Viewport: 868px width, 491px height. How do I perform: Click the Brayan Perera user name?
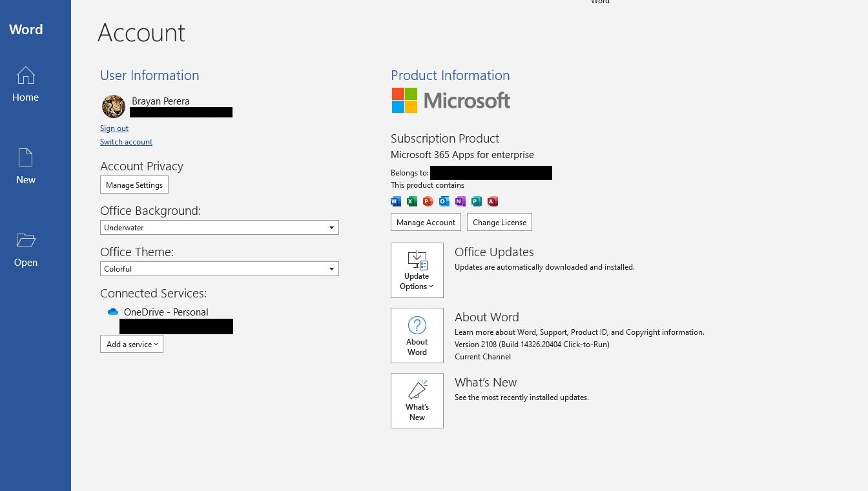(161, 101)
